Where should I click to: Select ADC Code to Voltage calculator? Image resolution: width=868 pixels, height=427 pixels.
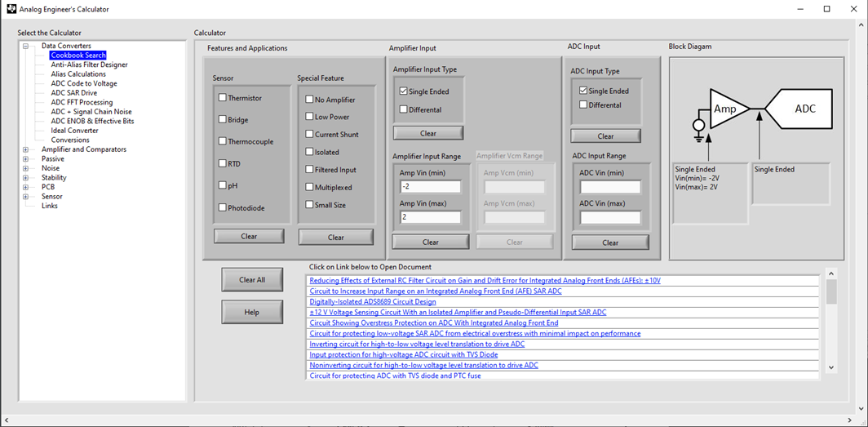(x=83, y=83)
